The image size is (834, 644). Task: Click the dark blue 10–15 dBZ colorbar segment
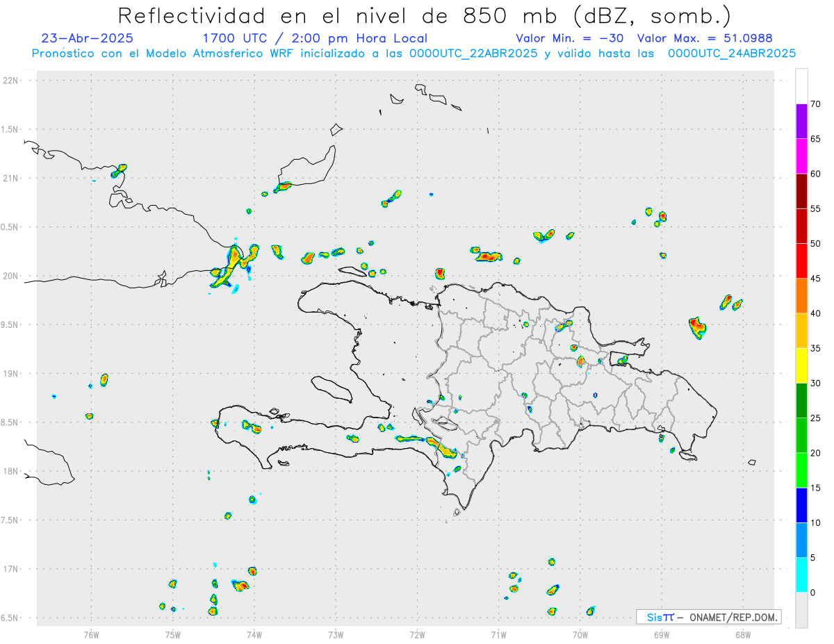pyautogui.click(x=801, y=505)
